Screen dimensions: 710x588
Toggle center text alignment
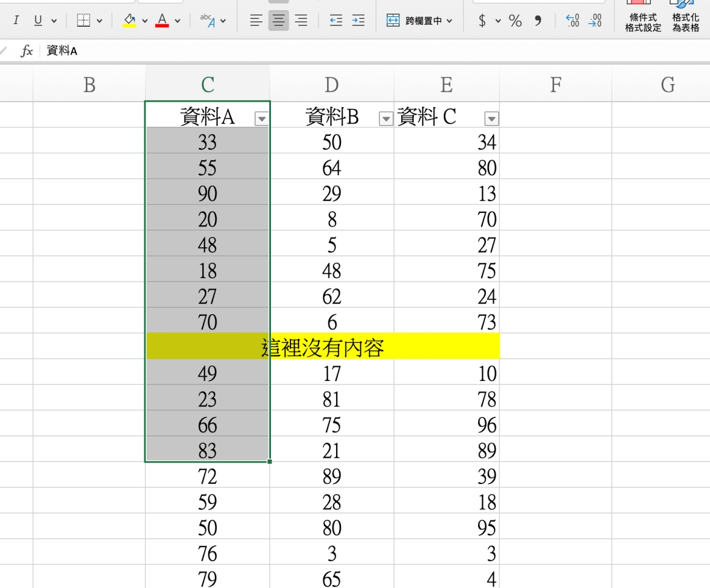tap(278, 21)
